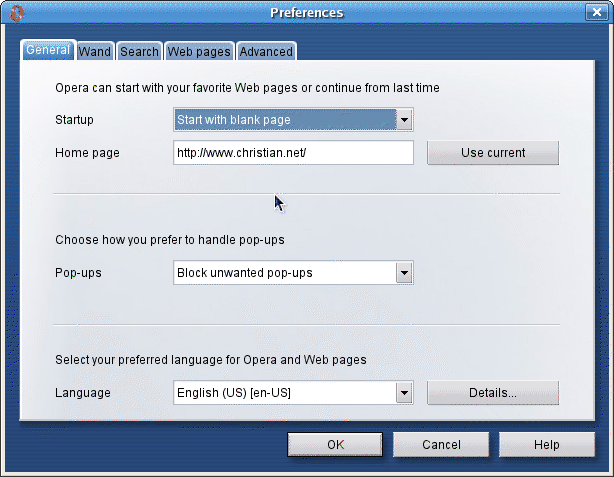Expand the Startup dropdown using its arrow
Screen dimensions: 614x477
click(x=404, y=120)
